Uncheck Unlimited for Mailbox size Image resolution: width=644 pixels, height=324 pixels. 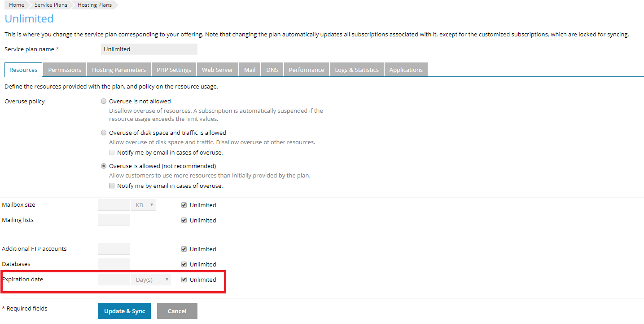(184, 205)
